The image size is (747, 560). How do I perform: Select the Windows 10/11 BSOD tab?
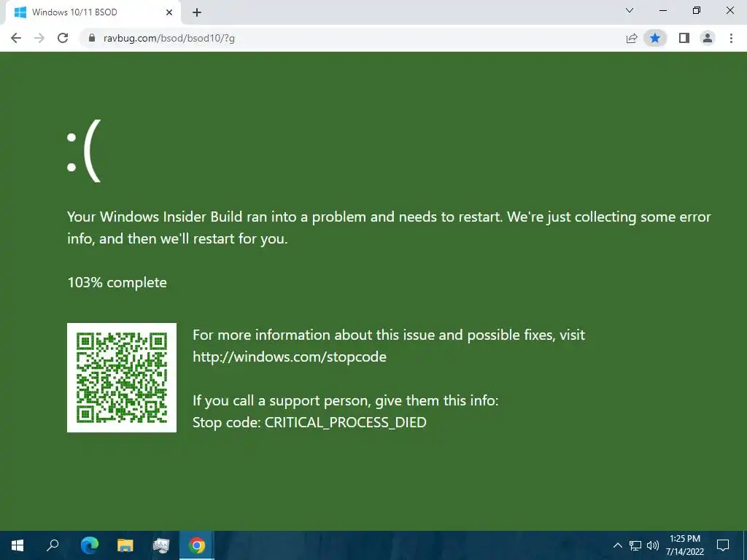(93, 12)
